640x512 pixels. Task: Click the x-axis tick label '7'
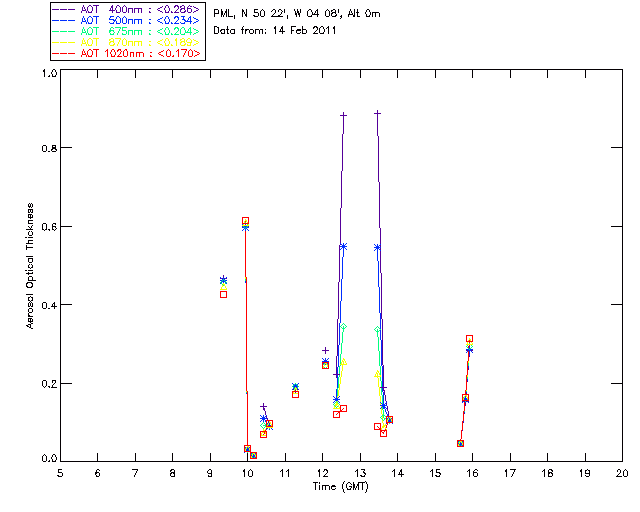[x=135, y=473]
